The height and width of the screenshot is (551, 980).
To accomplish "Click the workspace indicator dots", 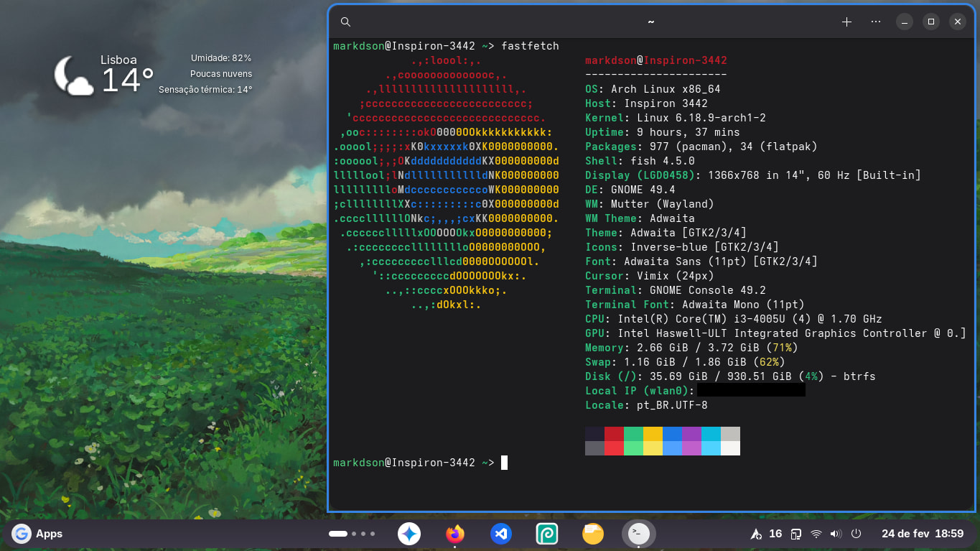I will pyautogui.click(x=352, y=534).
